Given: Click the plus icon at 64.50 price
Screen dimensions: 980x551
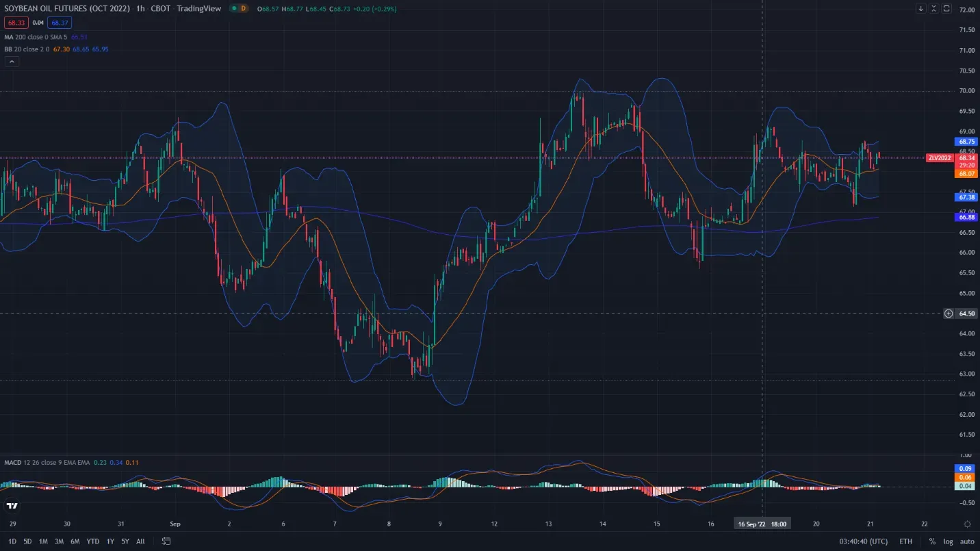Looking at the screenshot, I should tap(949, 313).
